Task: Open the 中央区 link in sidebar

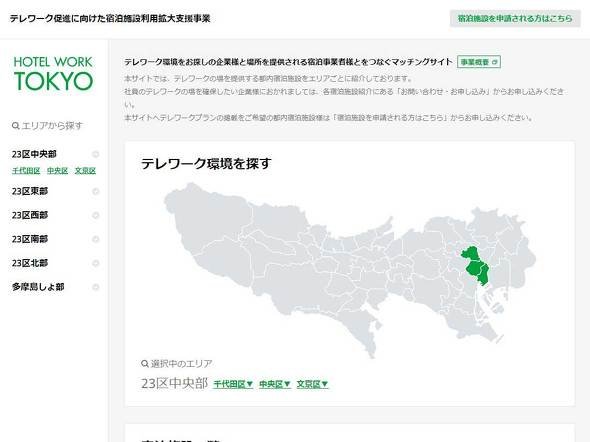Action: pos(58,171)
